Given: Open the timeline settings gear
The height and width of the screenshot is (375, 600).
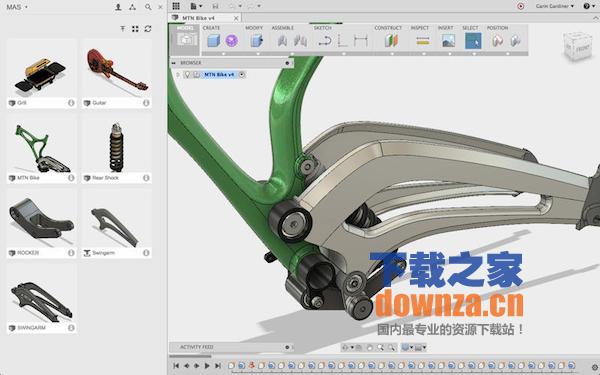Looking at the screenshot, I should pyautogui.click(x=594, y=367).
